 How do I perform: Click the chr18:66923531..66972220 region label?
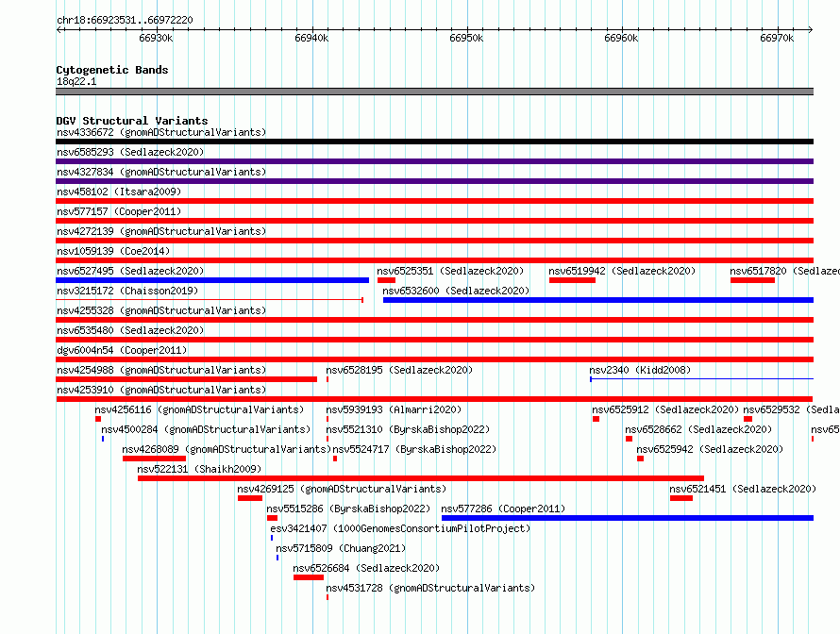coord(125,20)
